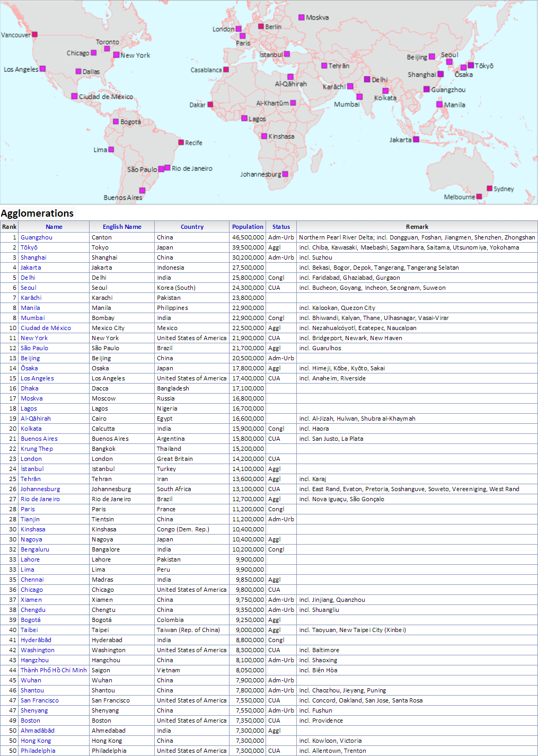Click the Berlin map marker
The image size is (538, 756).
click(x=261, y=26)
